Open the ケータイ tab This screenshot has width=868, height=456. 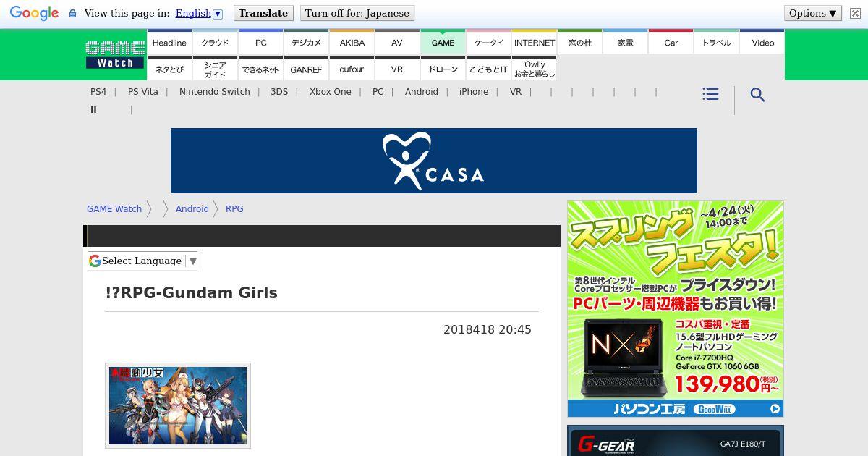[x=489, y=43]
